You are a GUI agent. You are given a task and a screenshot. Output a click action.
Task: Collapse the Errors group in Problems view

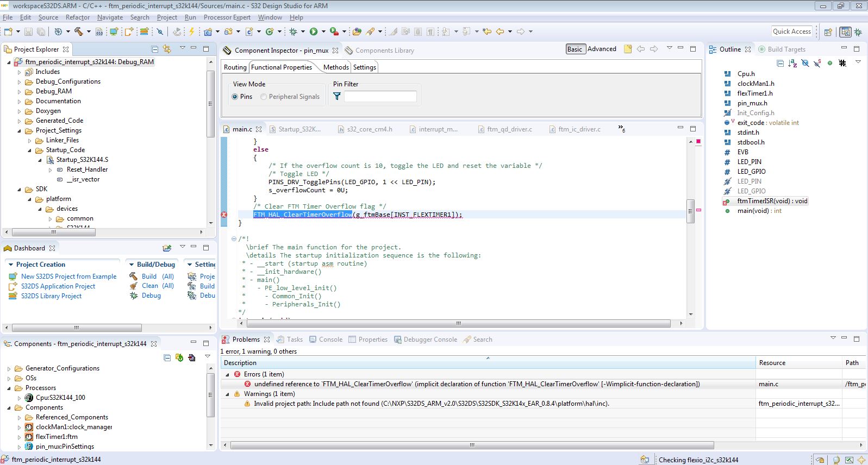coord(228,374)
